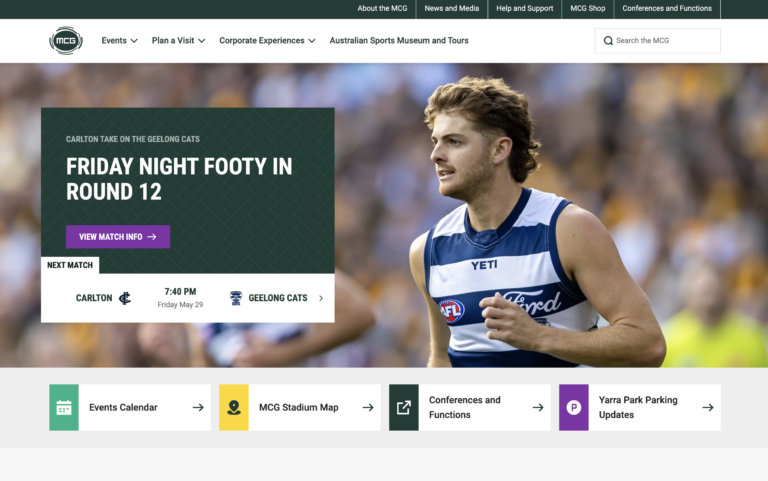Image resolution: width=768 pixels, height=481 pixels.
Task: Open About the MCG link
Action: 382,8
